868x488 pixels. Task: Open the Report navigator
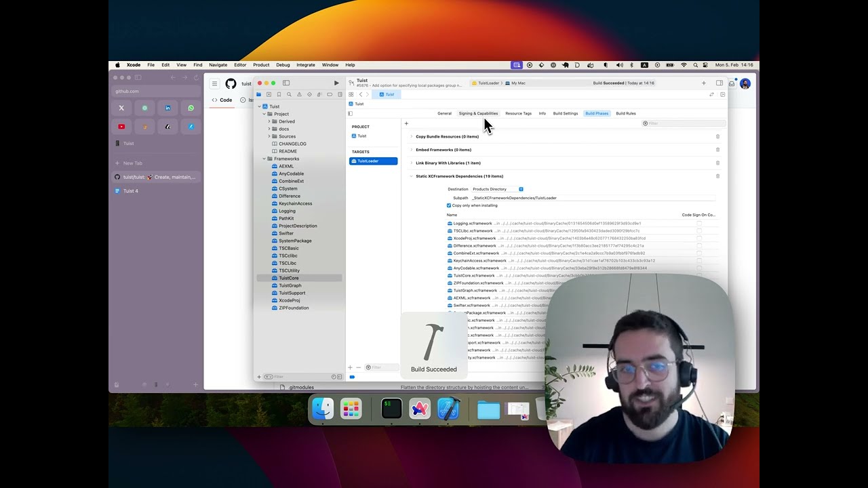click(x=339, y=94)
